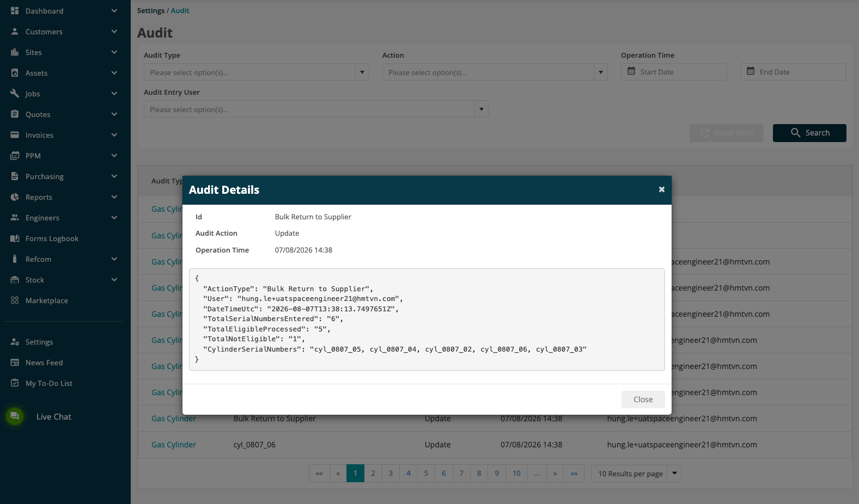This screenshot has width=859, height=504.
Task: Click the My To-Do List checklist icon
Action: [x=15, y=383]
